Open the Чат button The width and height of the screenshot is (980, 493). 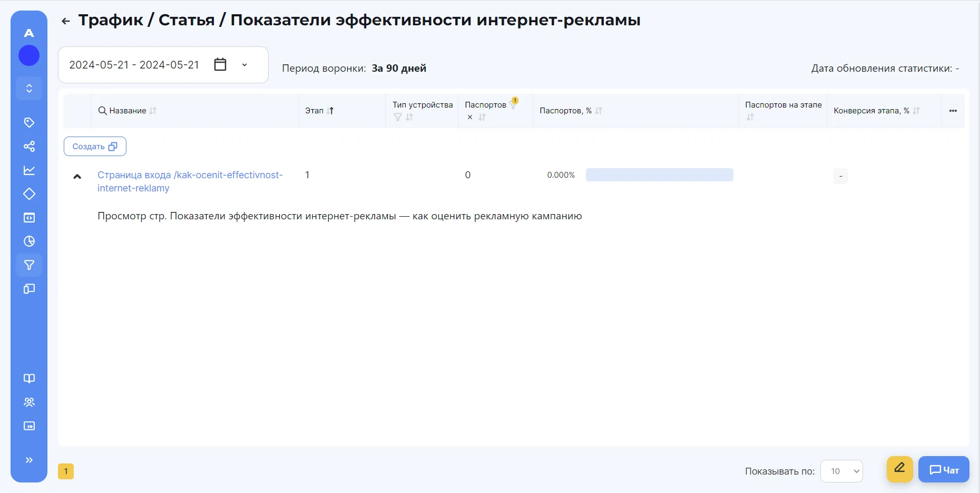(944, 469)
